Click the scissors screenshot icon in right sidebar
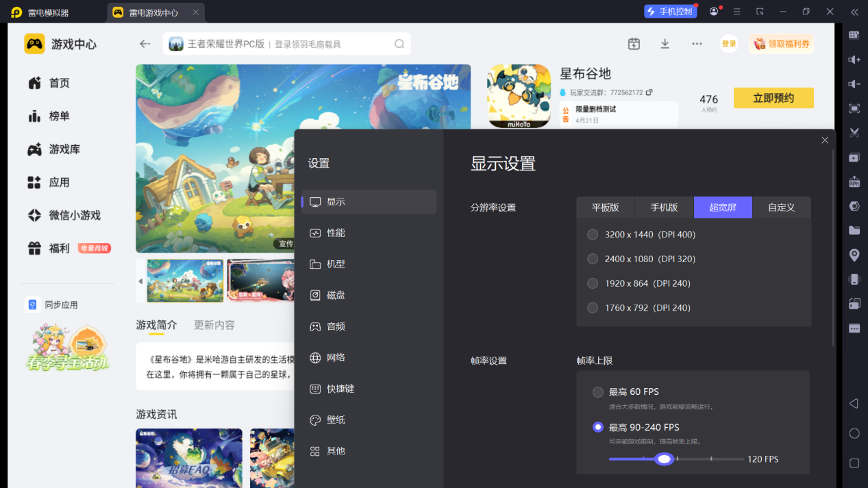Screen dimensions: 868x488 [x=854, y=132]
